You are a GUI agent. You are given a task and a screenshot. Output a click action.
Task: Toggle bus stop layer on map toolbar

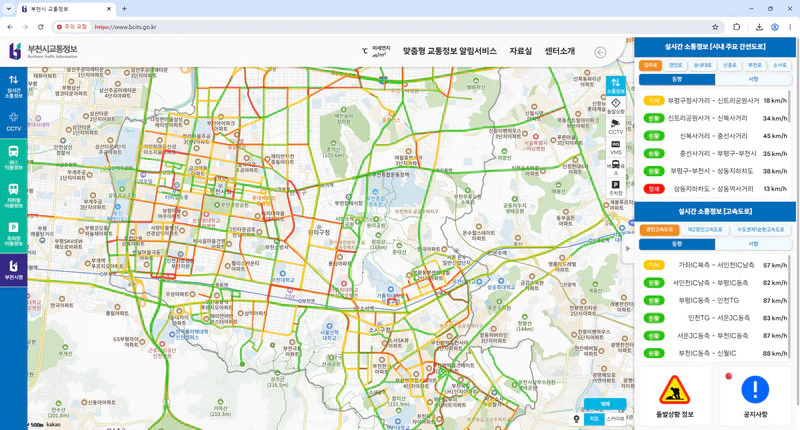[x=616, y=167]
